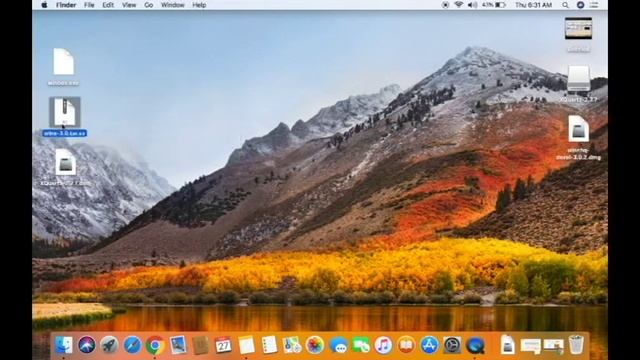The width and height of the screenshot is (640, 360).
Task: Click the Wi-Fi status icon
Action: 459,5
